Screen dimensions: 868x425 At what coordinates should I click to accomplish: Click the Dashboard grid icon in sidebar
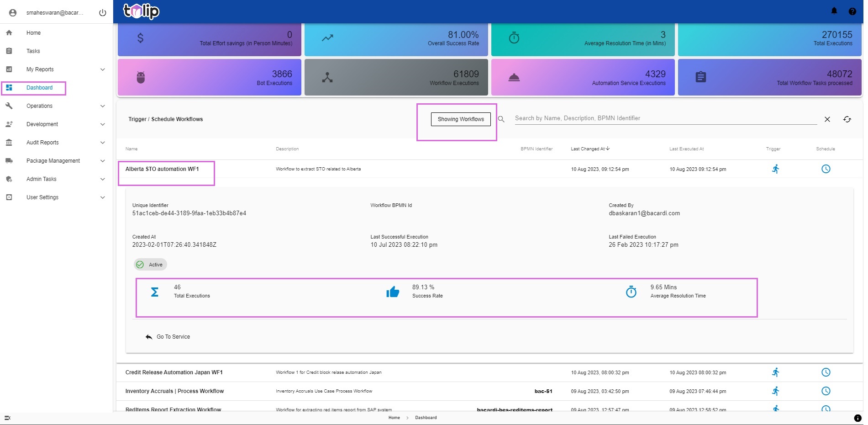tap(9, 88)
